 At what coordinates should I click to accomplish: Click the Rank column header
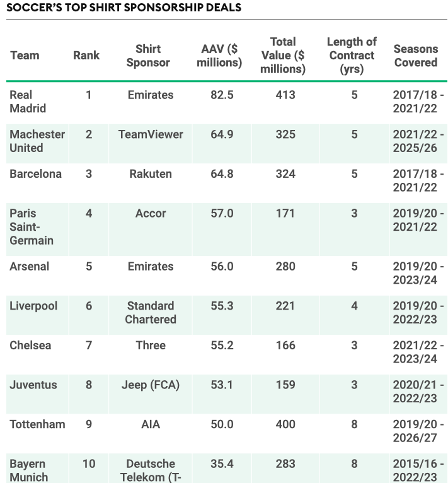(86, 55)
